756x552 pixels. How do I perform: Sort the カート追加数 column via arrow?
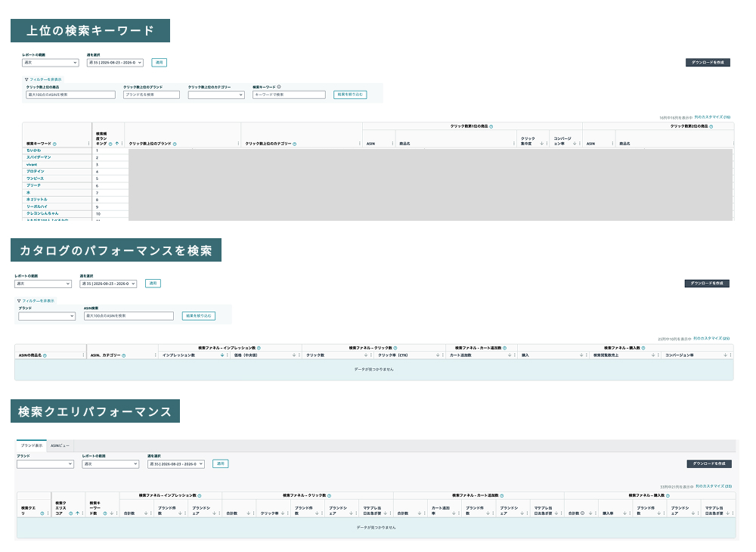click(x=510, y=355)
